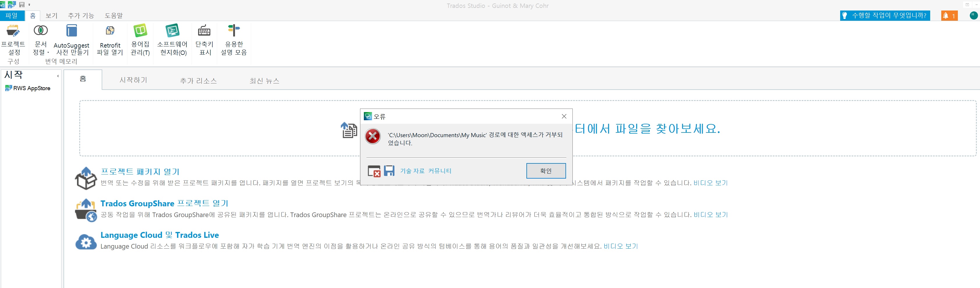Image resolution: width=980 pixels, height=288 pixels.
Task: Open the 도움말 ribbon tab
Action: click(114, 16)
